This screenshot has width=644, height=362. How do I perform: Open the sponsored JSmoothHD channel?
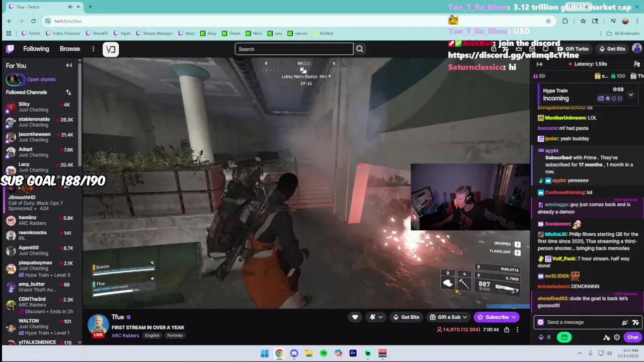pos(40,203)
